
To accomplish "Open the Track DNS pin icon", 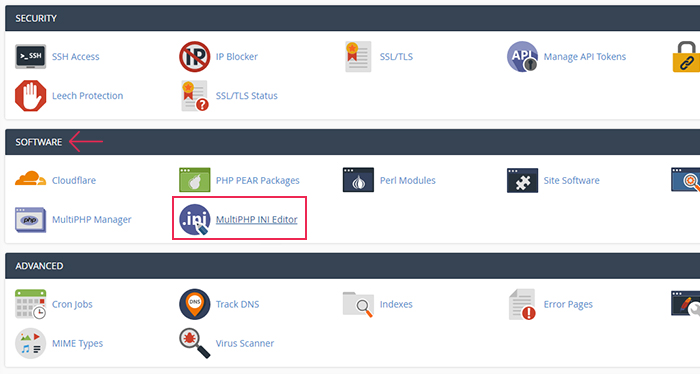I will pyautogui.click(x=195, y=304).
